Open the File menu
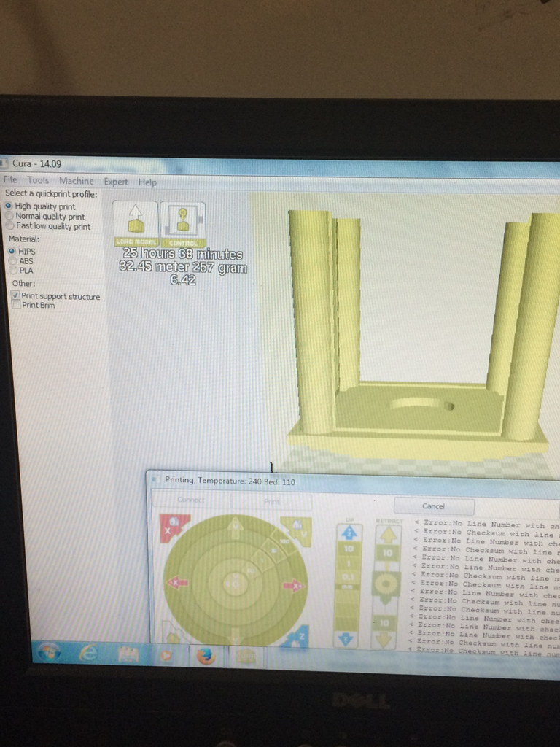The width and height of the screenshot is (560, 747). (10, 179)
